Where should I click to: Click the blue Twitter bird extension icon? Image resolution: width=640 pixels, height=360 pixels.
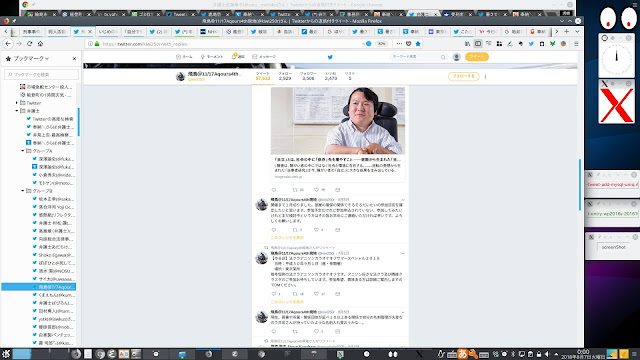tap(531, 44)
